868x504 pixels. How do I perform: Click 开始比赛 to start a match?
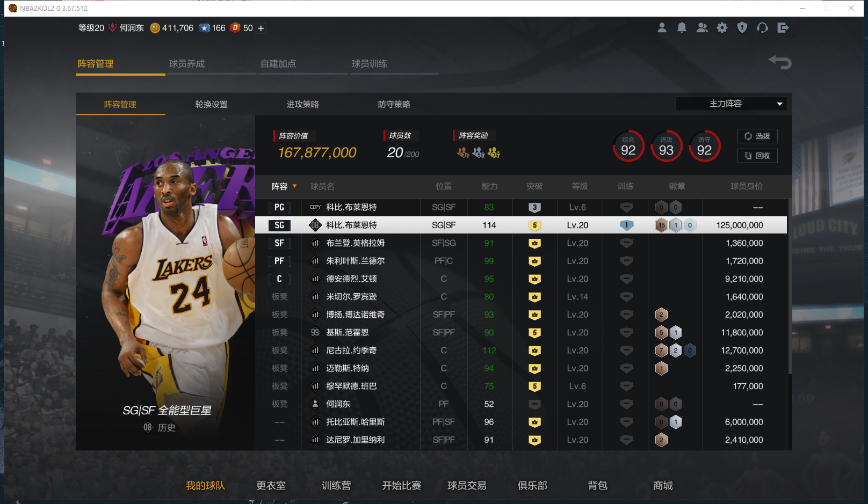tap(402, 486)
